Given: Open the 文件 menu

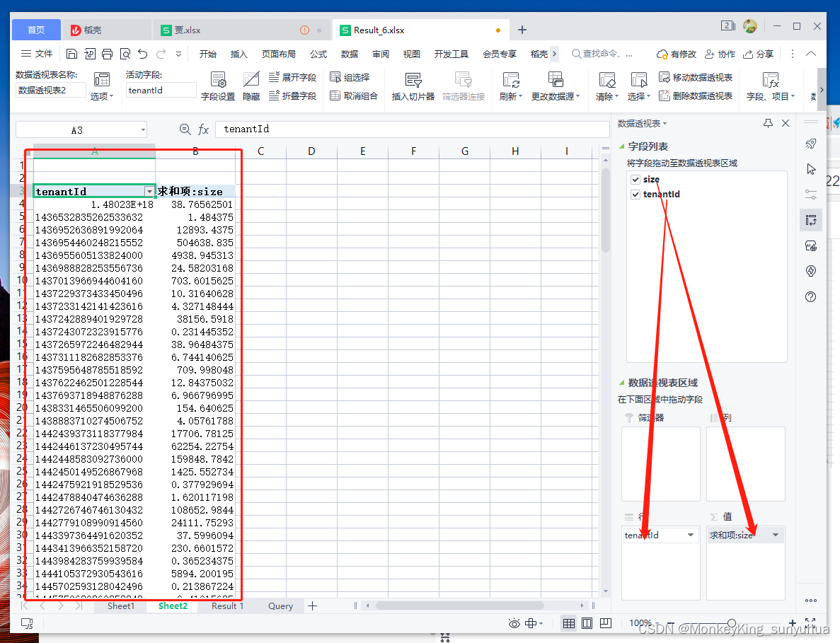Looking at the screenshot, I should coord(36,54).
